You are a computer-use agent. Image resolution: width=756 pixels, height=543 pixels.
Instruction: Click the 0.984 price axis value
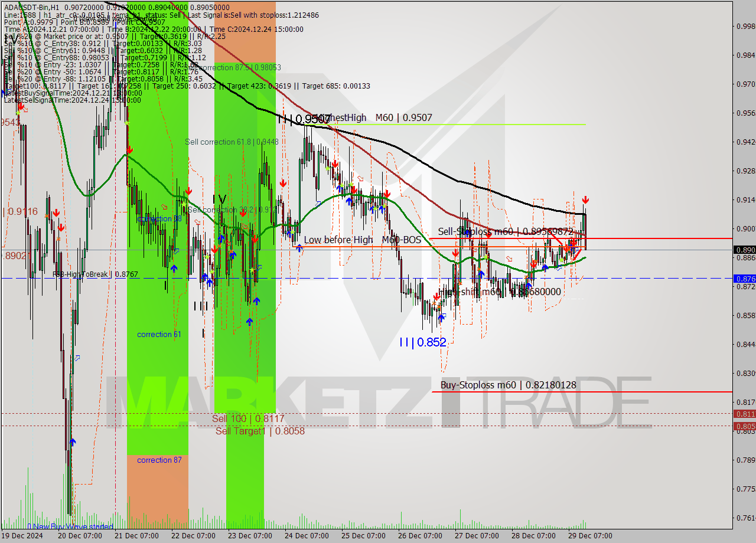tap(745, 55)
